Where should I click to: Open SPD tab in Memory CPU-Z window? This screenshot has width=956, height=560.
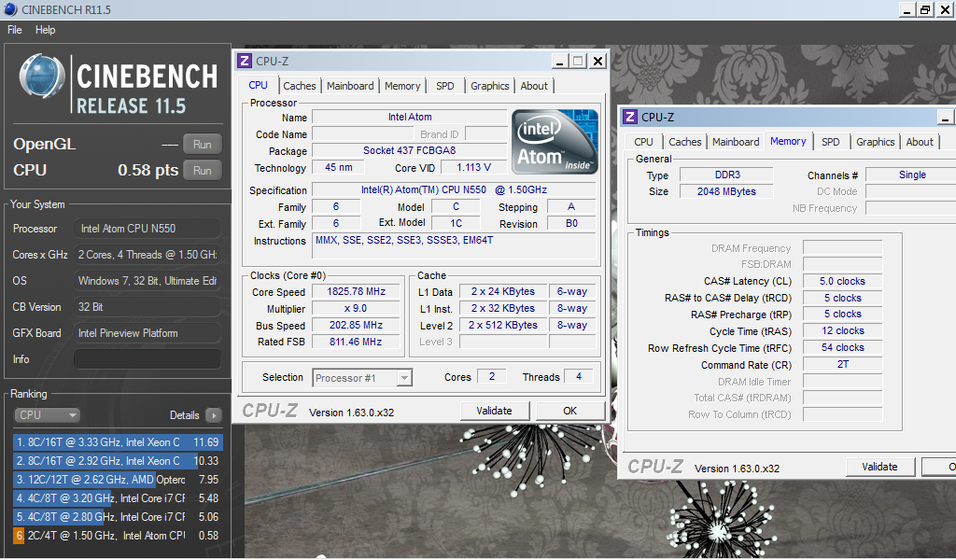(x=830, y=142)
